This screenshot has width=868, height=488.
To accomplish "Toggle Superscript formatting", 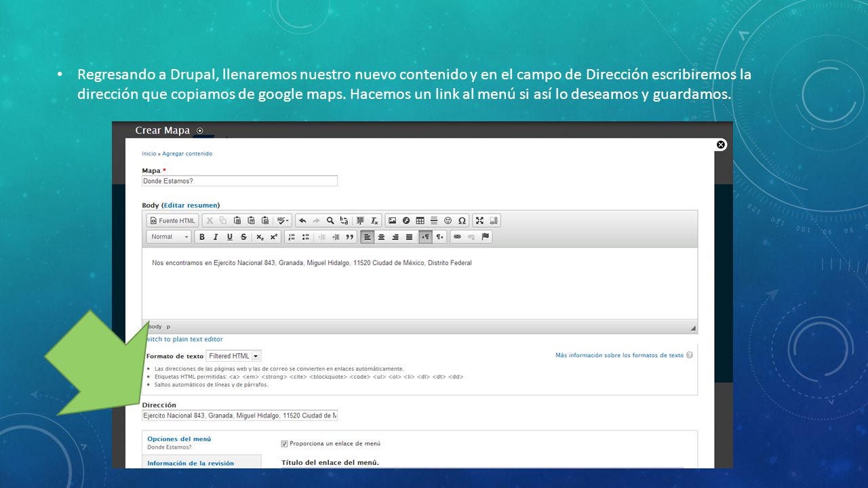I will 273,237.
